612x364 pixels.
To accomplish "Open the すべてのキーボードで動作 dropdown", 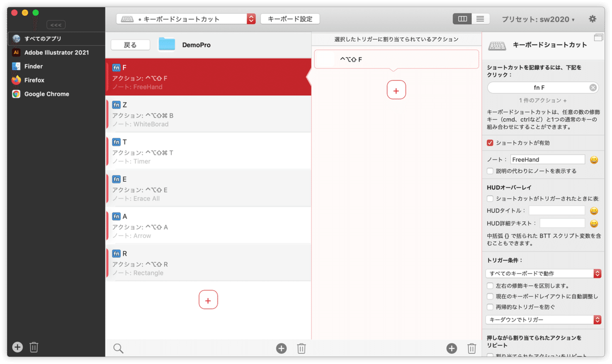I will coord(543,273).
